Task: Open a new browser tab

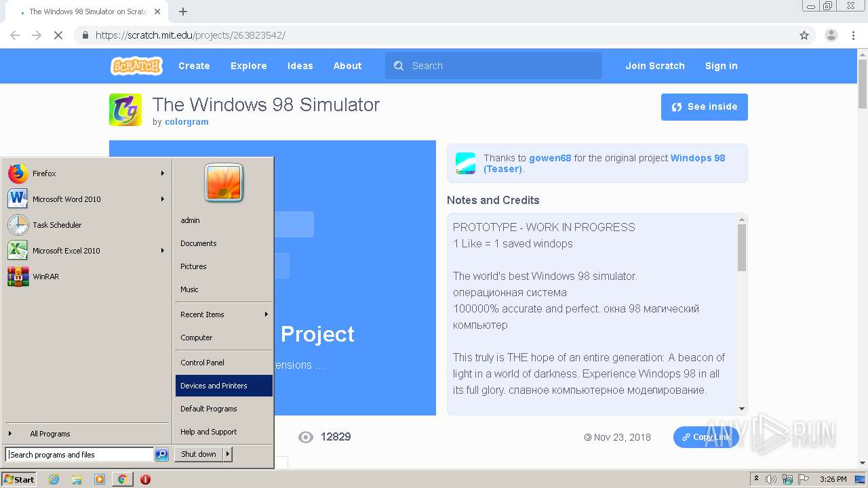Action: [x=183, y=12]
